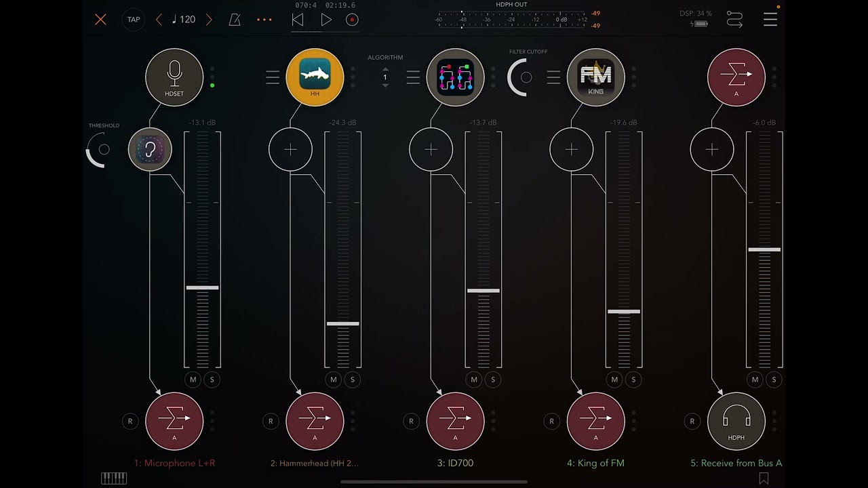
Task: Add effect to King of FM channel
Action: (571, 149)
